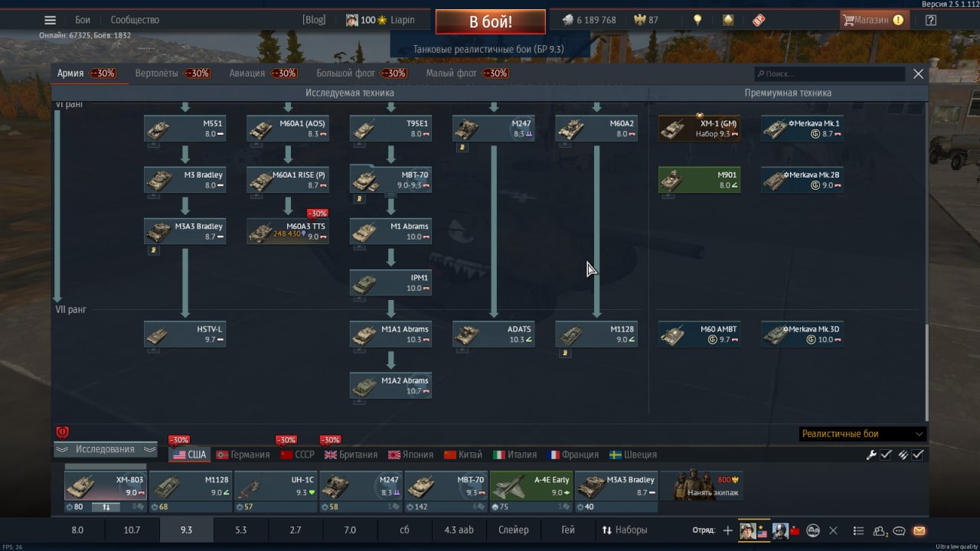Leave squad with the X icon
Viewport: 980px width, 551px height.
coord(833,530)
